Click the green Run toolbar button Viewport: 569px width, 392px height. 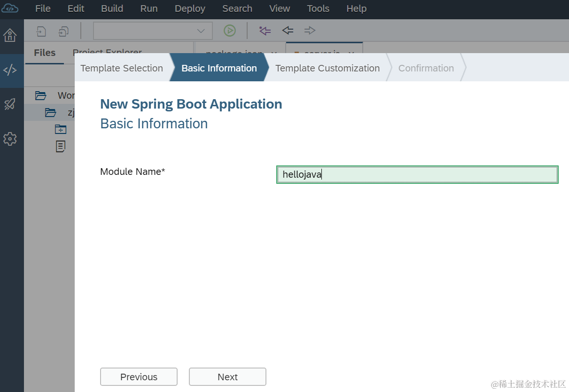click(x=229, y=31)
